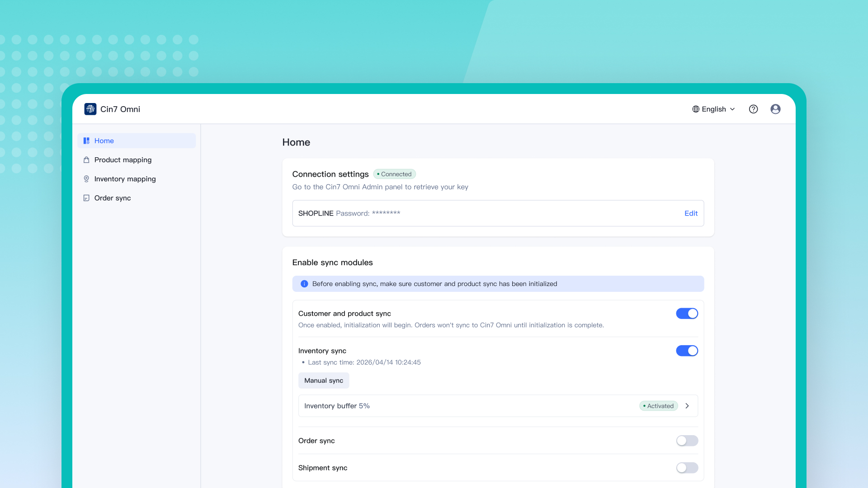
Task: Click the globe language icon
Action: 696,109
